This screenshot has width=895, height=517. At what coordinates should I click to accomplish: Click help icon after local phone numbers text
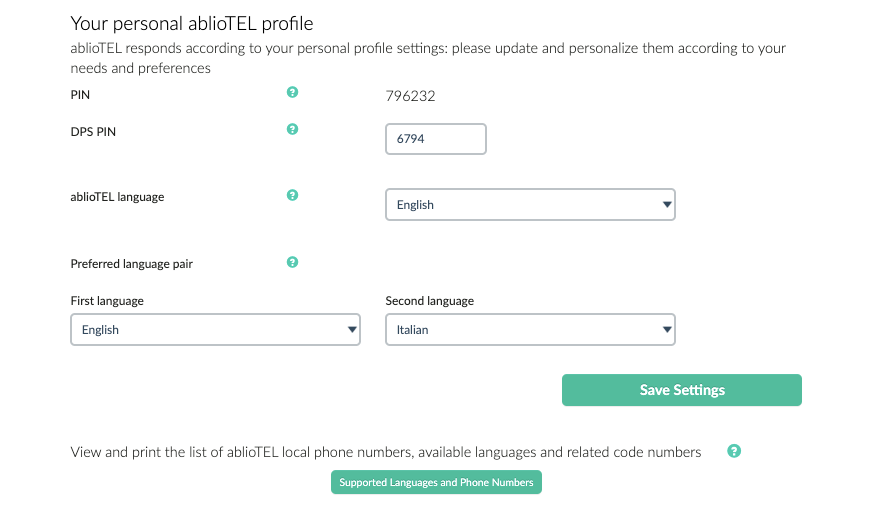coord(734,451)
